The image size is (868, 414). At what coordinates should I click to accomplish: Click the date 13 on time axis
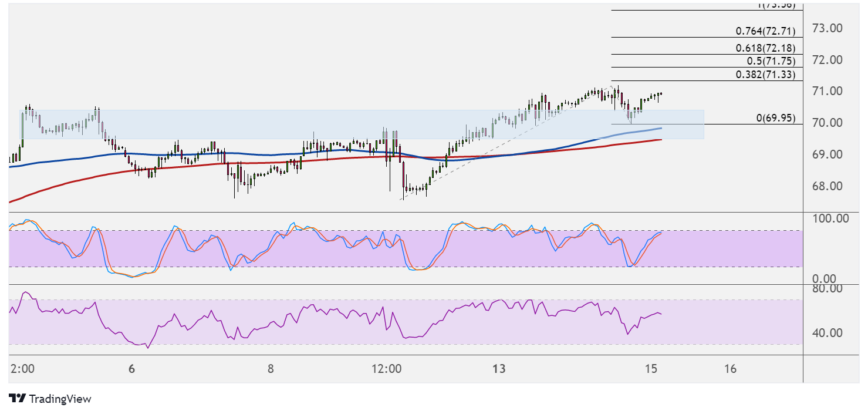coord(499,369)
